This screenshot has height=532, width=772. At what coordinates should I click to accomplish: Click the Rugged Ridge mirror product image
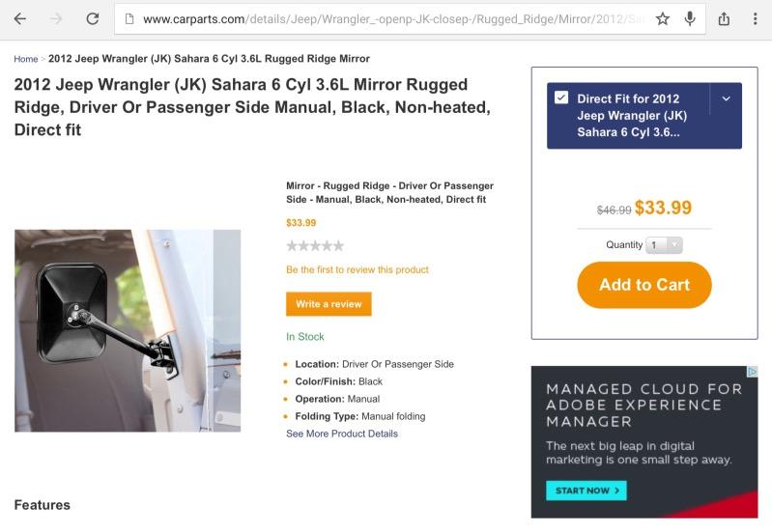pyautogui.click(x=128, y=330)
